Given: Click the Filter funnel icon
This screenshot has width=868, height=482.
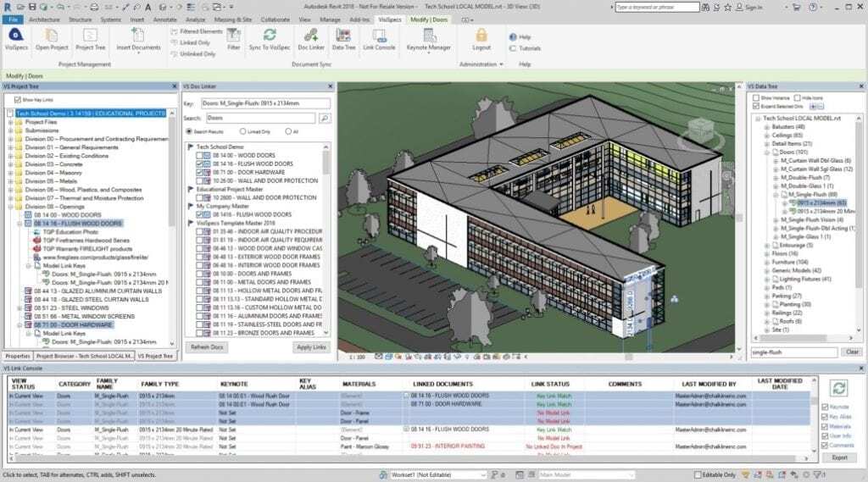Looking at the screenshot, I should tap(234, 35).
